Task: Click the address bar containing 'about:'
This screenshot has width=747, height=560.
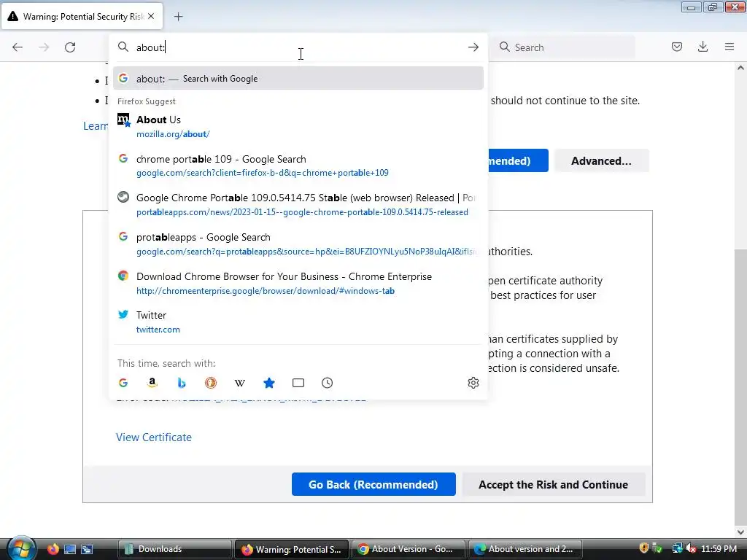Action: click(298, 47)
